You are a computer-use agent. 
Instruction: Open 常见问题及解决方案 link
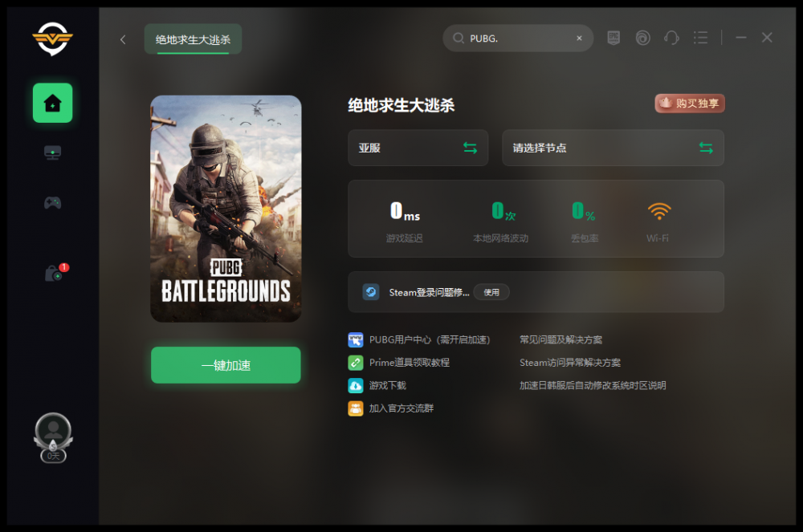[x=560, y=339]
